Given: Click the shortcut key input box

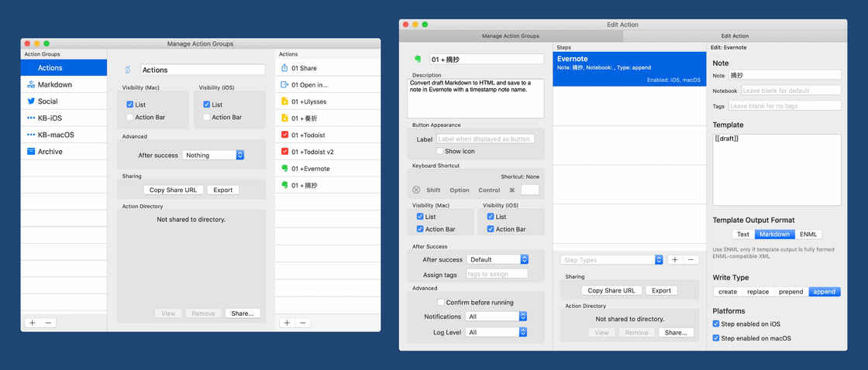Looking at the screenshot, I should coord(530,190).
